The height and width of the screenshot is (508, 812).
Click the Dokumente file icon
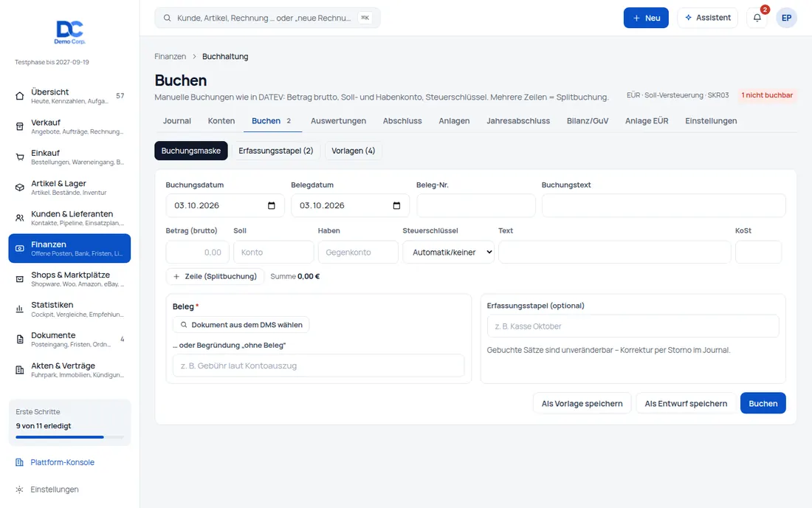click(x=20, y=340)
